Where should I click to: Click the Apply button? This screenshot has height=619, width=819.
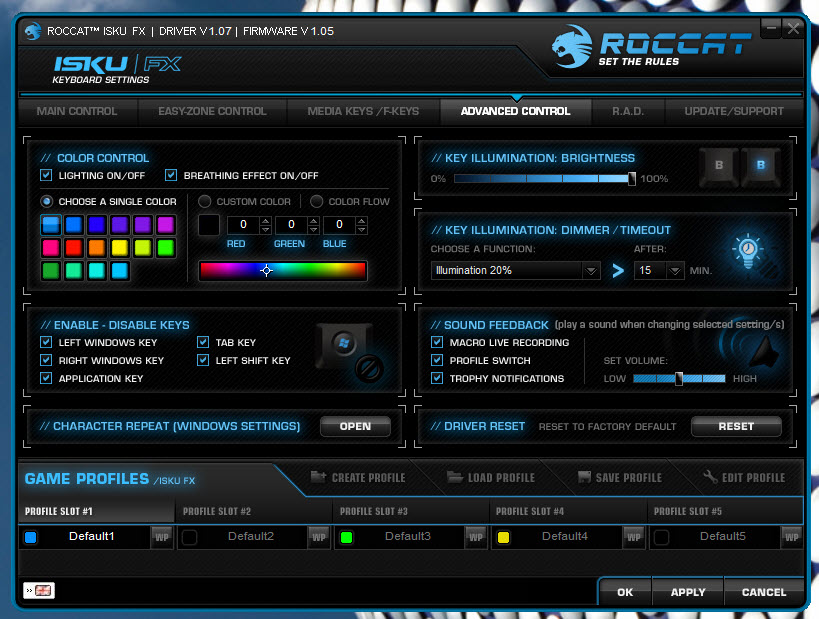pyautogui.click(x=688, y=592)
